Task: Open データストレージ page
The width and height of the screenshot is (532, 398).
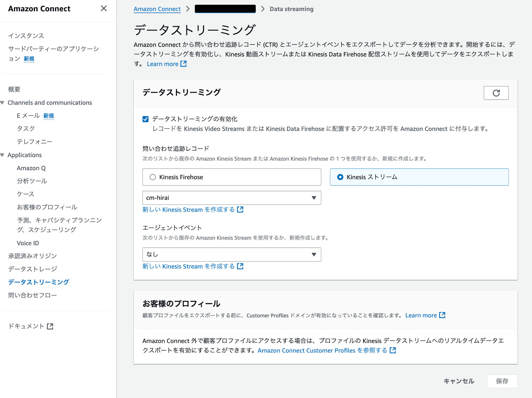Action: pyautogui.click(x=32, y=269)
